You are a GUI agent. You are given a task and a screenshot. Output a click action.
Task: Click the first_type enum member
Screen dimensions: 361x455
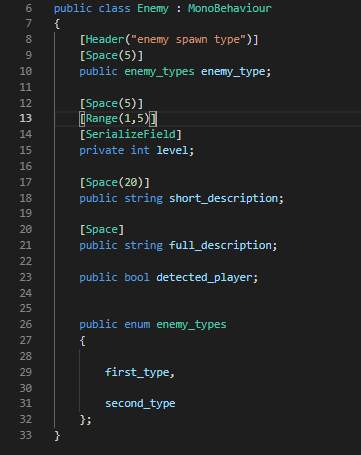click(137, 372)
